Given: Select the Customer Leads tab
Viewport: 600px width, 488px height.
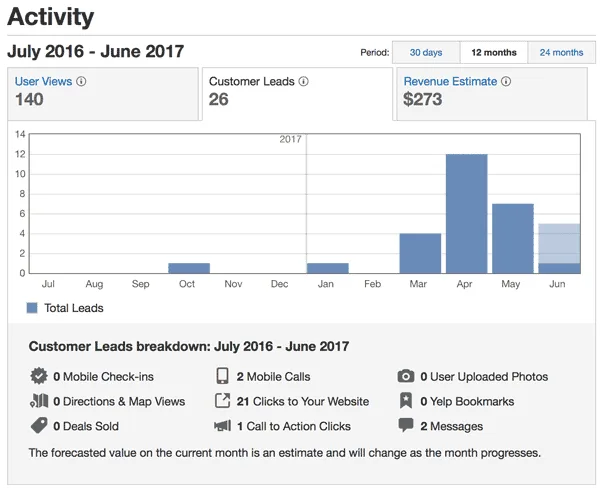Looking at the screenshot, I should tap(297, 92).
